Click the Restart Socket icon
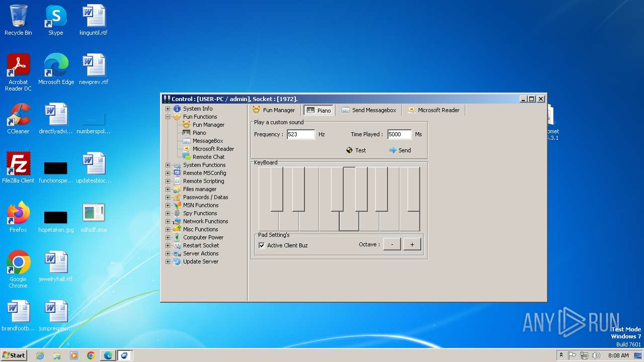Screen dimensions: 644x362 coord(177,245)
